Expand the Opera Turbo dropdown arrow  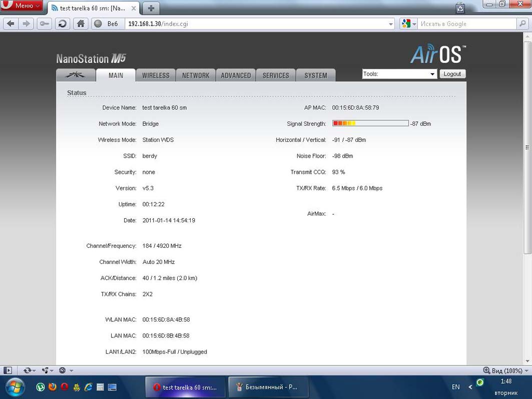coord(71,371)
